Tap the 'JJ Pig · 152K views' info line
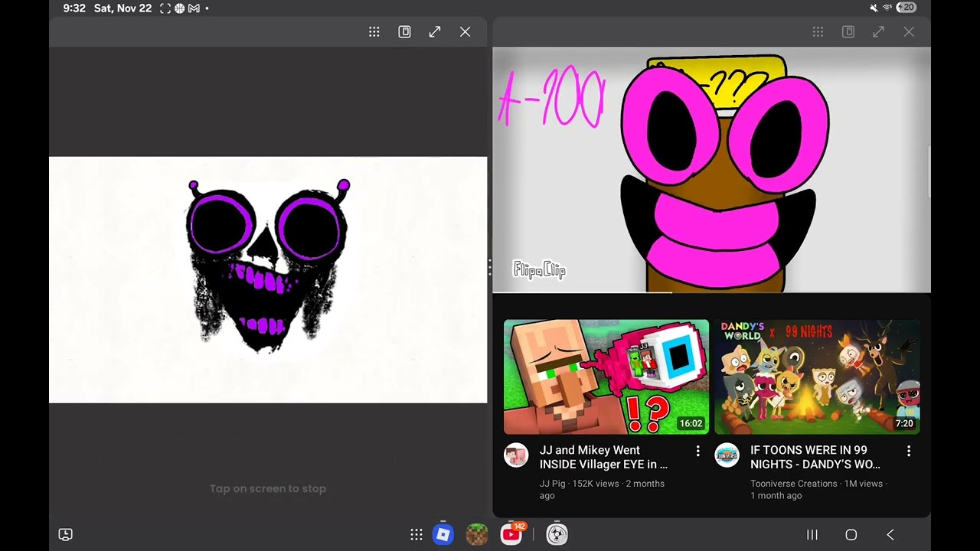The image size is (980, 551). click(602, 490)
